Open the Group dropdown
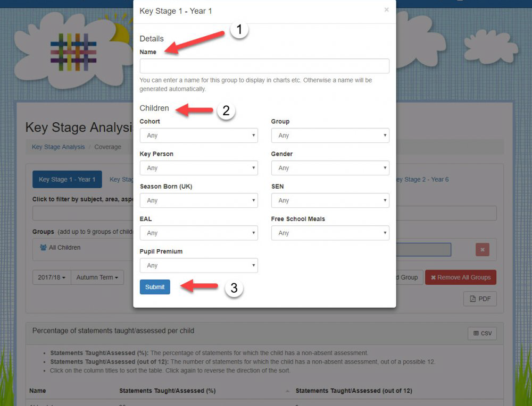 pyautogui.click(x=330, y=135)
